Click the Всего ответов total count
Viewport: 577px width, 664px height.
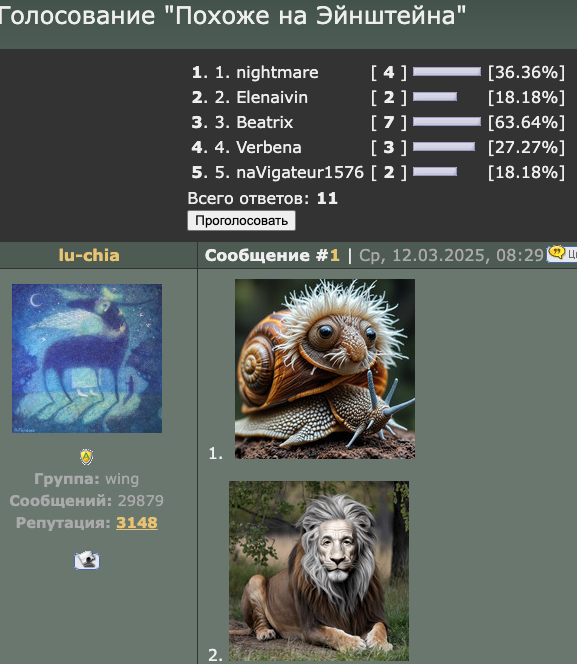(x=327, y=198)
